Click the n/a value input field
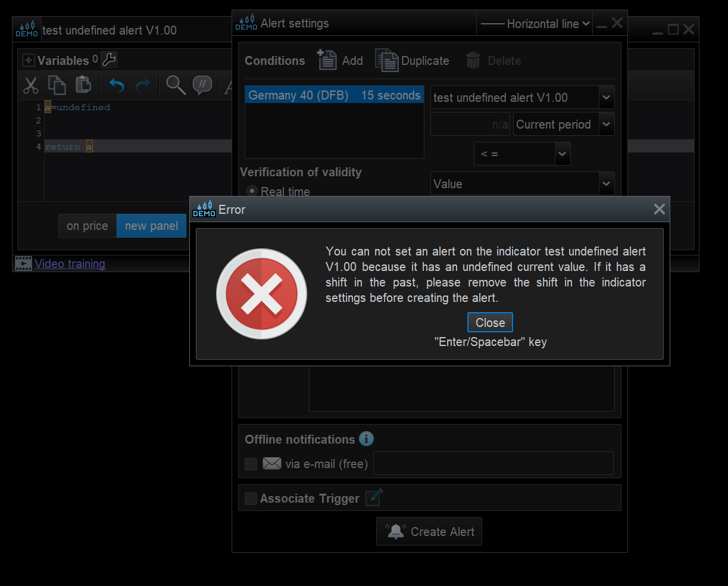 coord(471,124)
